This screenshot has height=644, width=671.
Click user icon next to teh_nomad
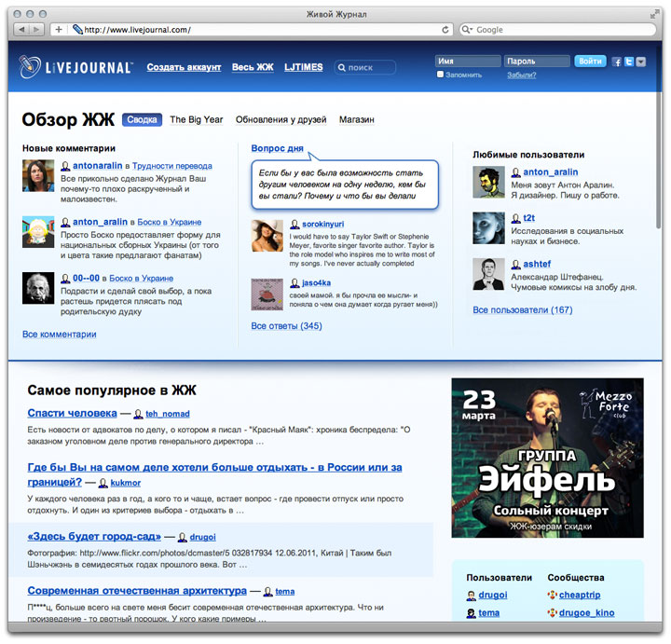(x=138, y=414)
